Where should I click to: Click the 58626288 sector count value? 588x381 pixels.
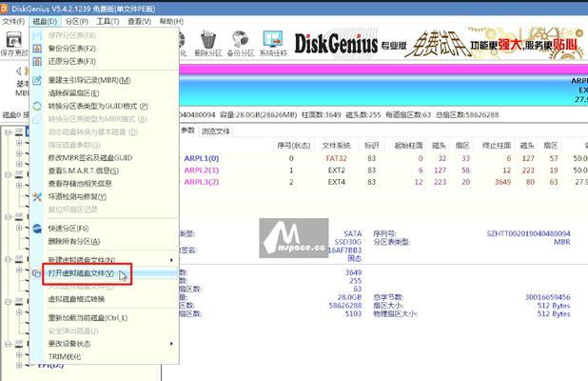[345, 306]
